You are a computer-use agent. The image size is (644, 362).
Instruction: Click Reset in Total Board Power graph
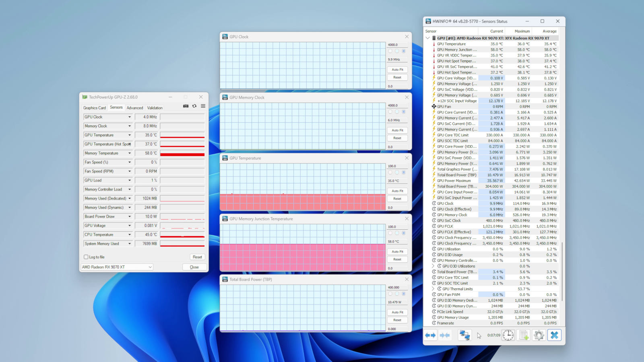tap(397, 320)
